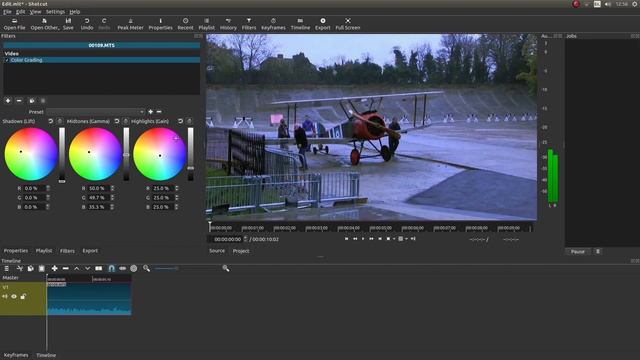The height and width of the screenshot is (360, 640).
Task: Mute the V1 track
Action: (5, 296)
